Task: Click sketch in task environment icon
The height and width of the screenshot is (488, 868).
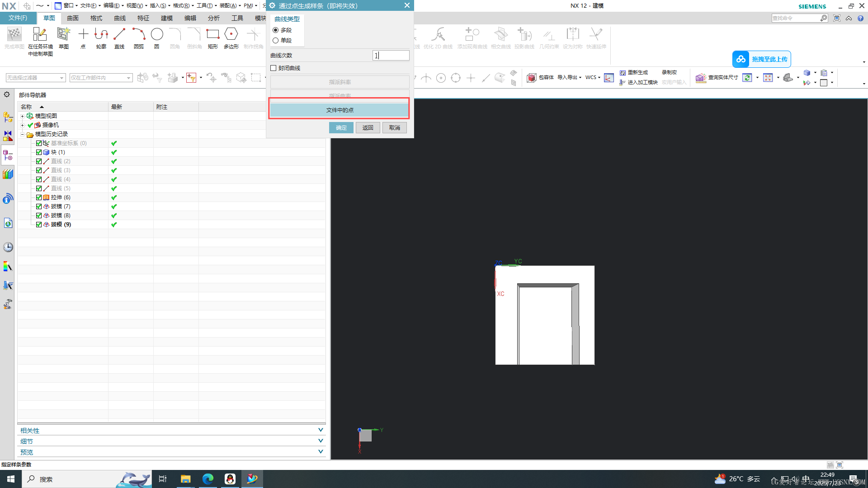Action: (40, 34)
